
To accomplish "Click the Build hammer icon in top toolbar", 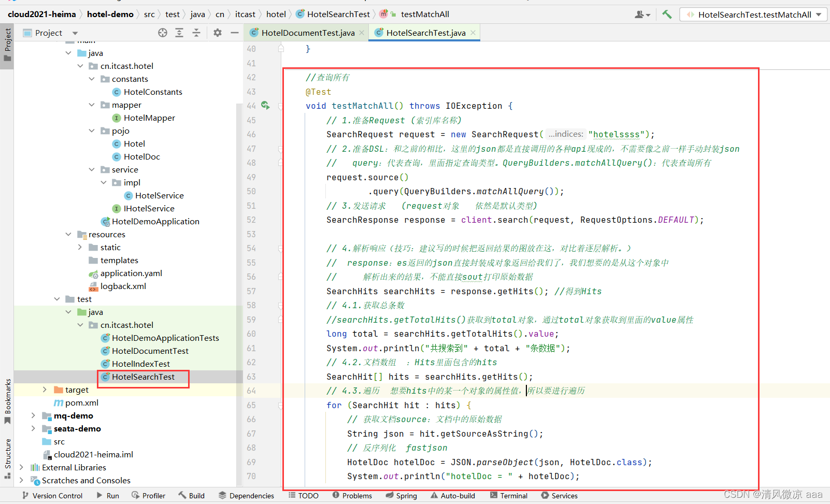I will tap(667, 14).
